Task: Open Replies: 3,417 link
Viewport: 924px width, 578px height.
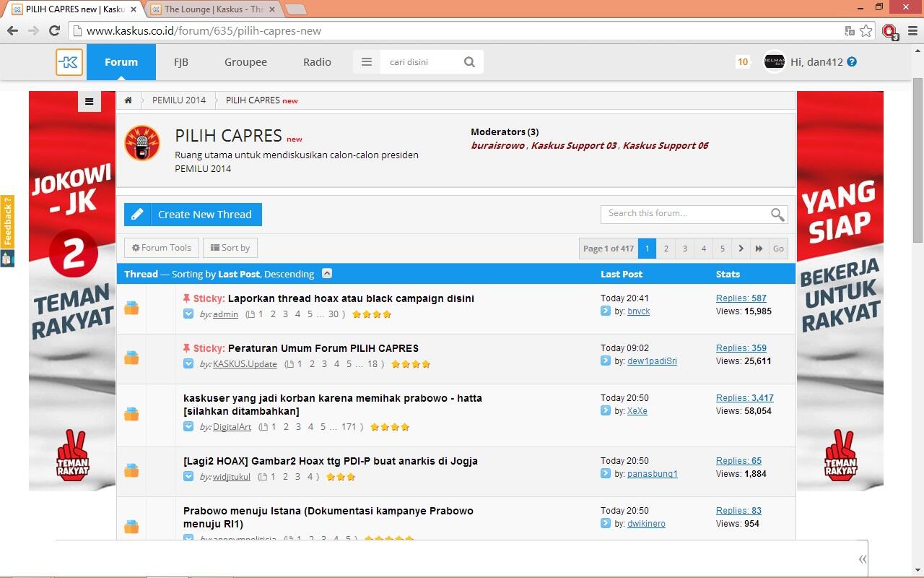Action: [x=744, y=398]
